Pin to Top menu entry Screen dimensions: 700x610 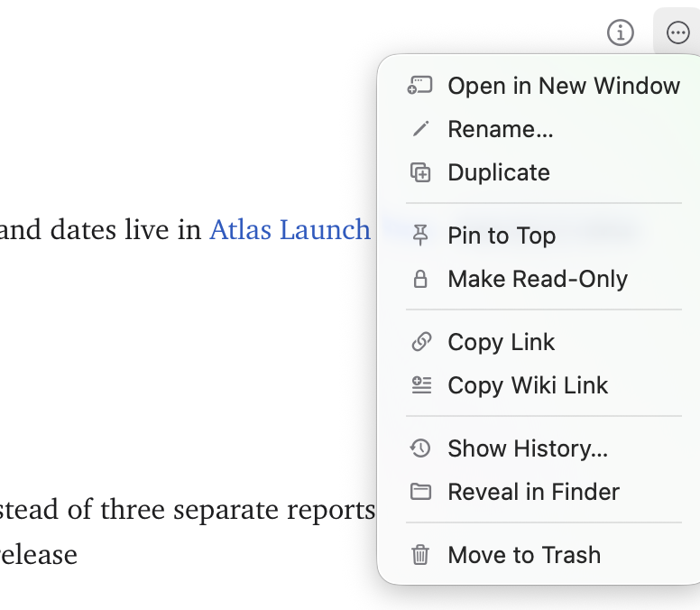(x=543, y=236)
